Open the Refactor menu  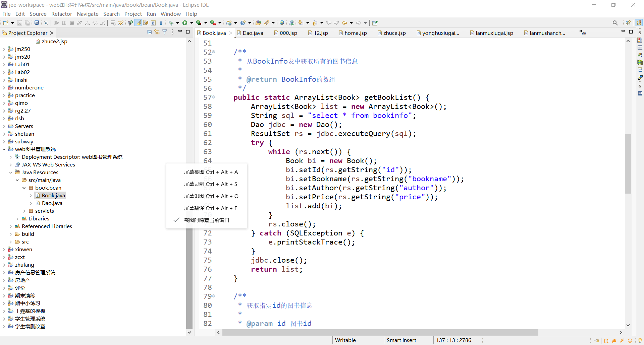pos(62,14)
